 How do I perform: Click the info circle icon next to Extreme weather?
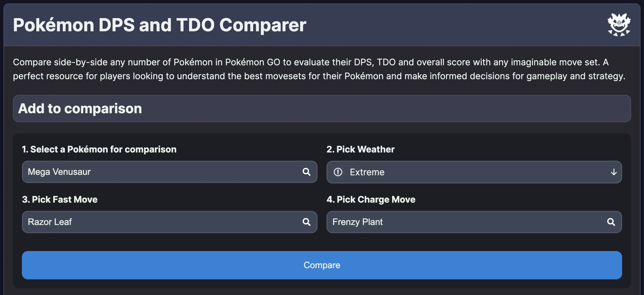pos(338,172)
